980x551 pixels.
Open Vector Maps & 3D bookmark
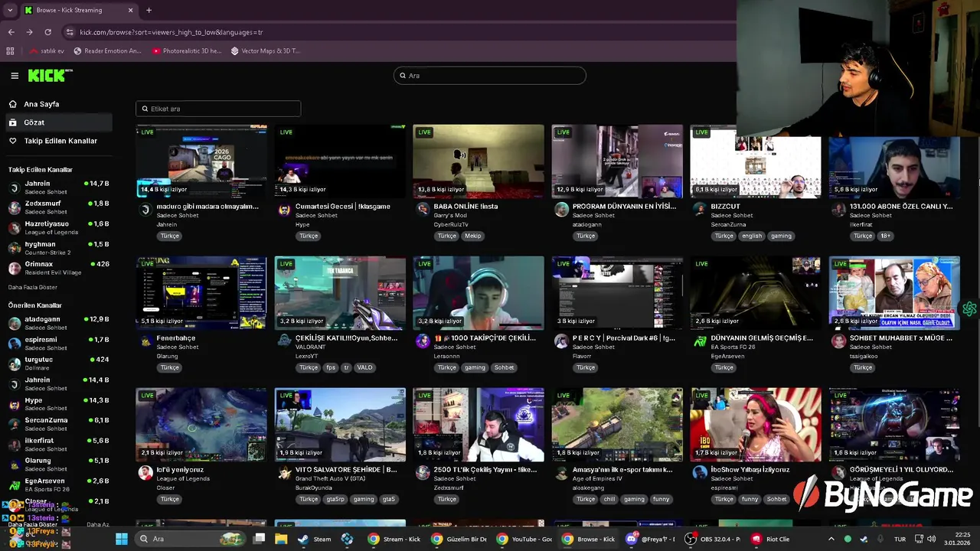tap(265, 51)
